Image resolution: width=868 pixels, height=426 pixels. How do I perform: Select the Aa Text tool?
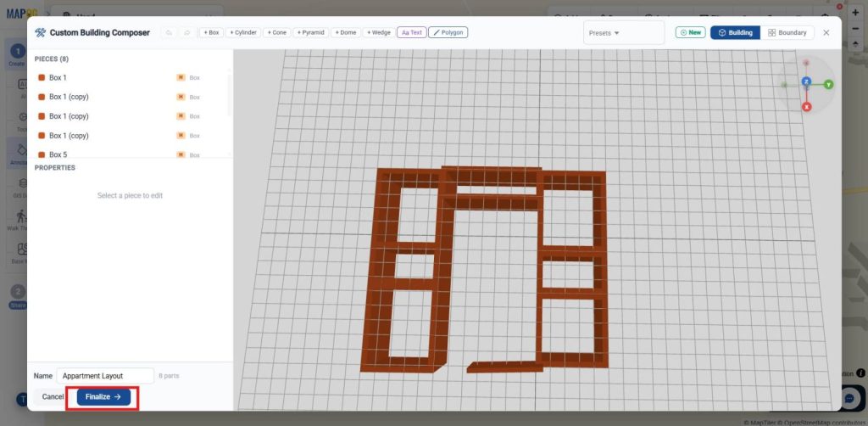click(x=411, y=33)
